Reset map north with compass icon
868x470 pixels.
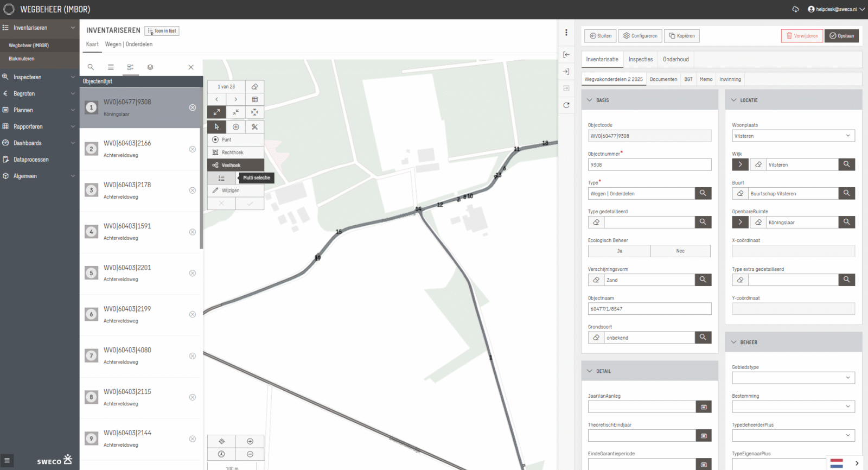tap(221, 454)
